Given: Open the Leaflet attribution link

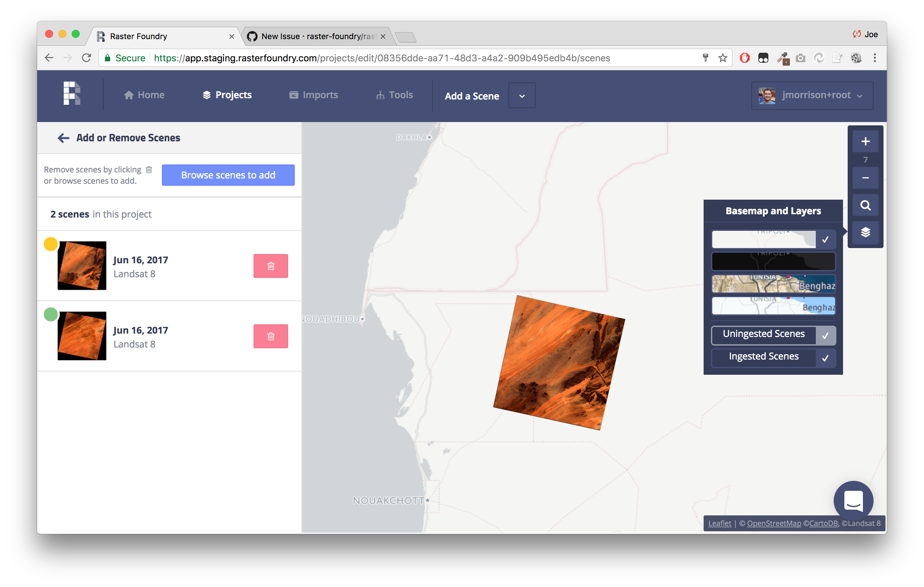Looking at the screenshot, I should [720, 523].
